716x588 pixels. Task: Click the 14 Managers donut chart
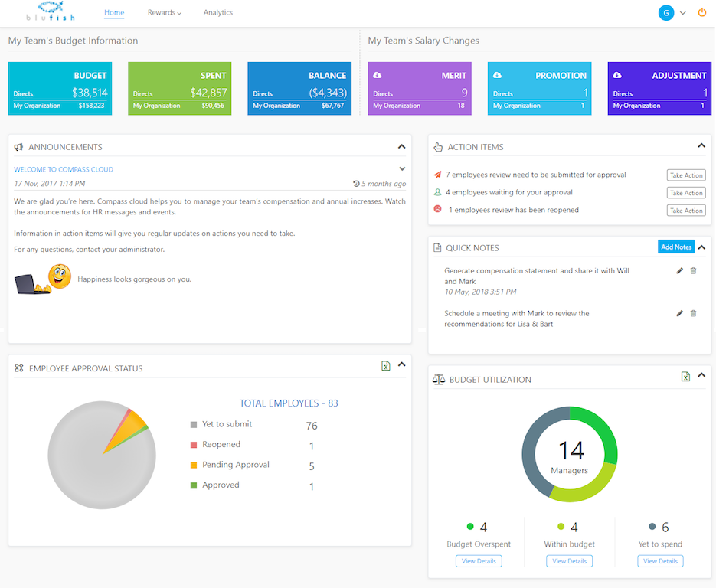(x=570, y=454)
